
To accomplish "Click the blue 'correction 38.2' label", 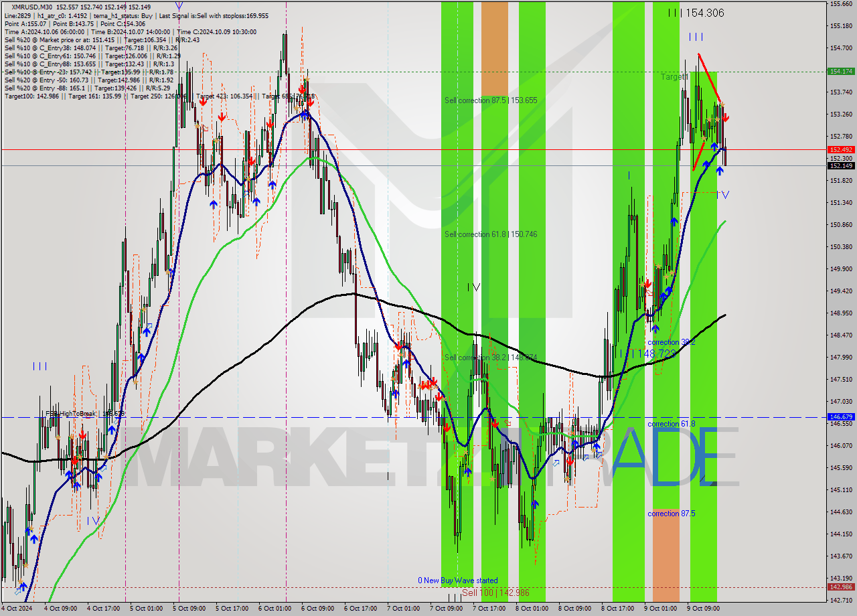I will (671, 342).
